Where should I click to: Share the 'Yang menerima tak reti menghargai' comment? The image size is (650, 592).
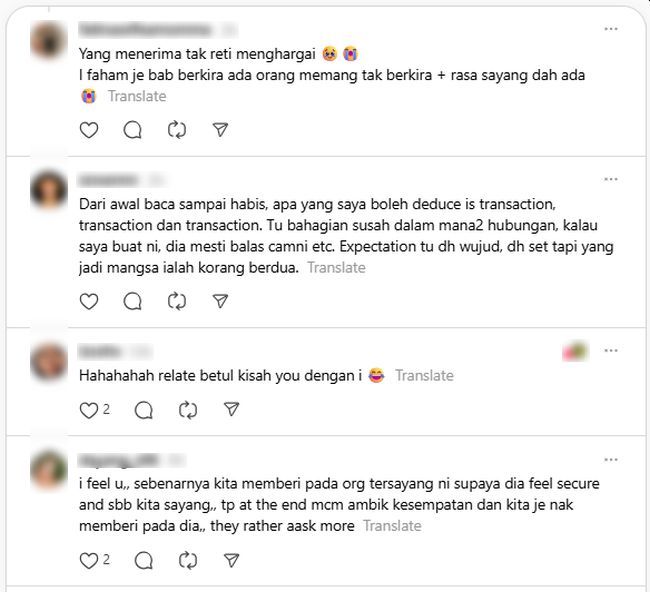[x=220, y=130]
